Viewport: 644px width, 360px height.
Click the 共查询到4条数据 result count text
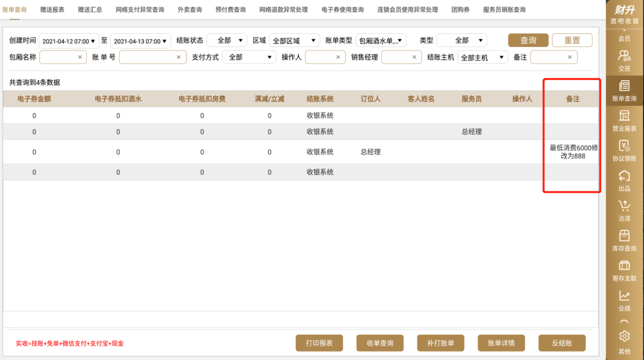coord(34,82)
